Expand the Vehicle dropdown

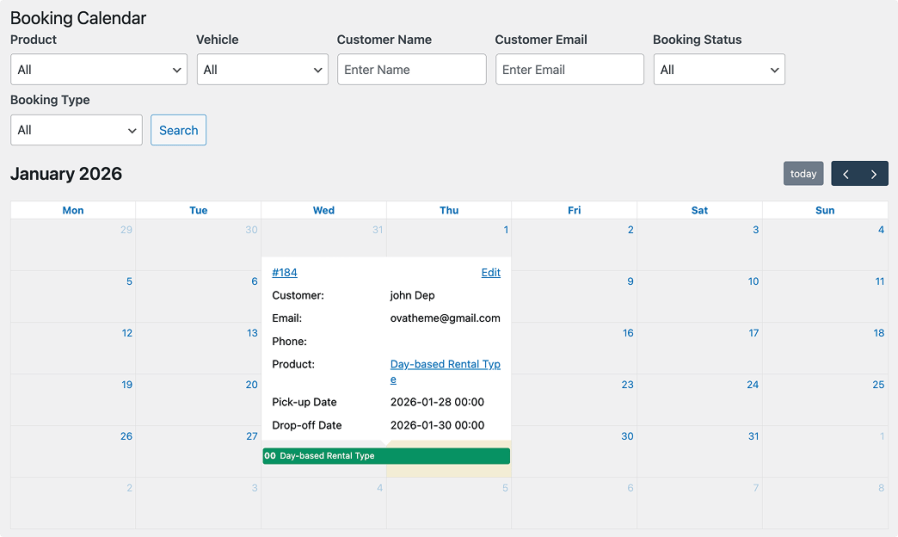(x=262, y=70)
